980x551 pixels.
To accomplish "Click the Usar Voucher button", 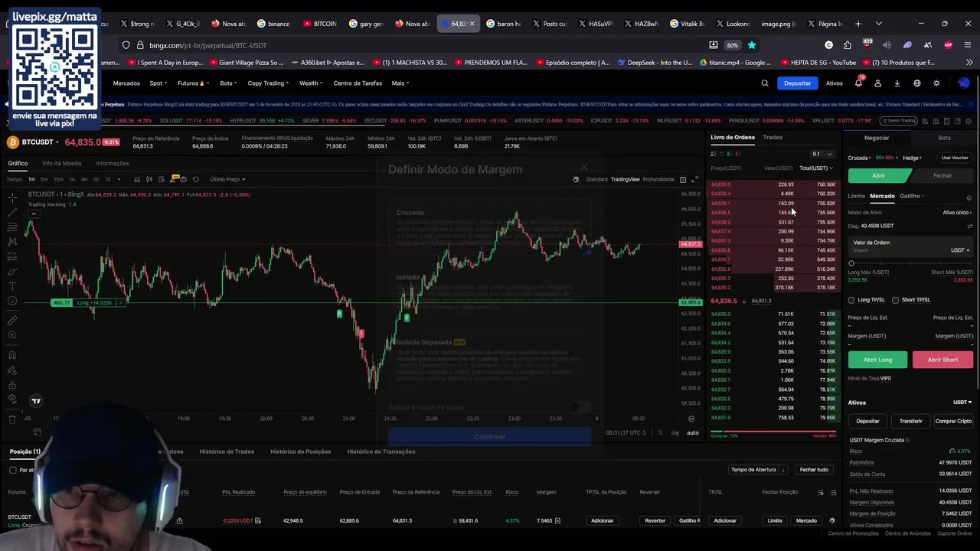I will click(x=955, y=158).
